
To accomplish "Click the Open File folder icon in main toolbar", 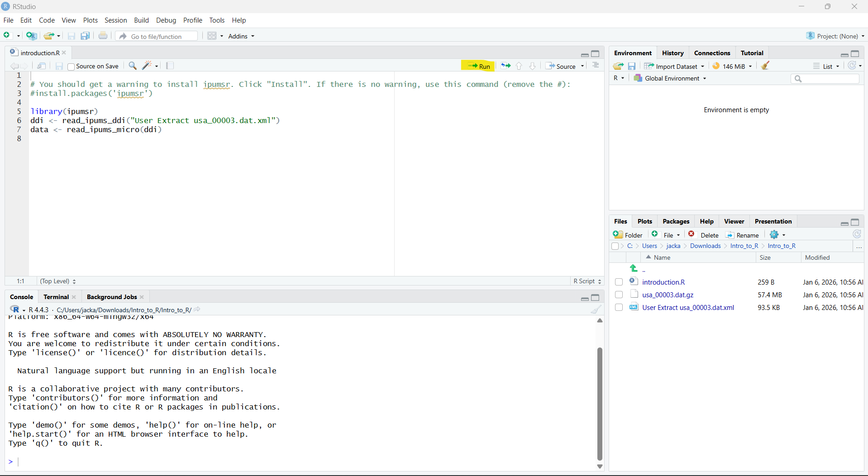I will click(x=49, y=36).
